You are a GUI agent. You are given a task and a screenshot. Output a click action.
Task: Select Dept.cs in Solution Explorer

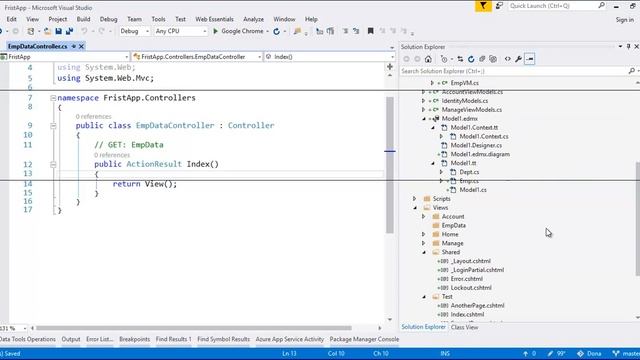pos(469,172)
